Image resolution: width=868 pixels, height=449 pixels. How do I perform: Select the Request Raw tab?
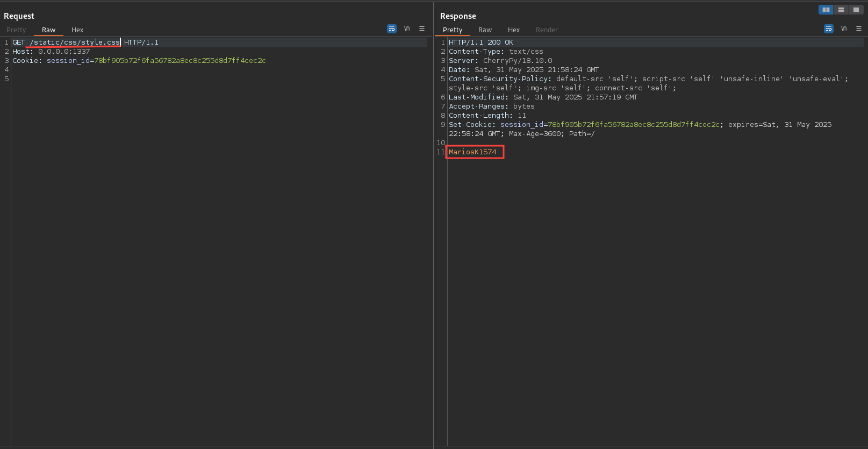coord(48,30)
